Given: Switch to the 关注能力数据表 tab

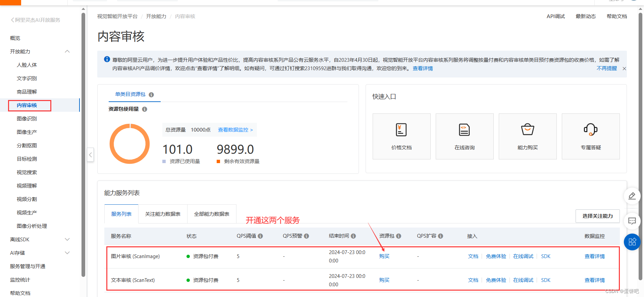Looking at the screenshot, I should click(163, 214).
